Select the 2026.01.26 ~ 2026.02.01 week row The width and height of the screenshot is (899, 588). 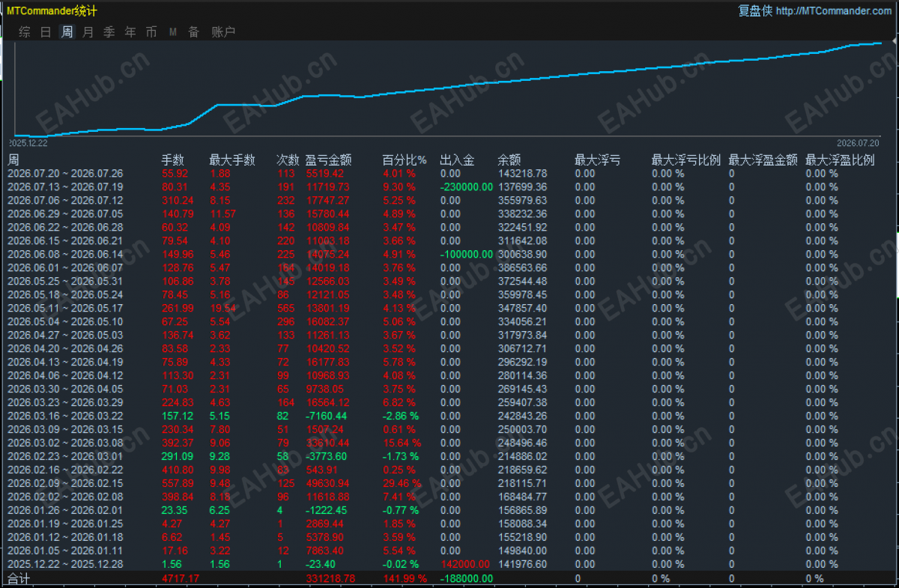449,510
